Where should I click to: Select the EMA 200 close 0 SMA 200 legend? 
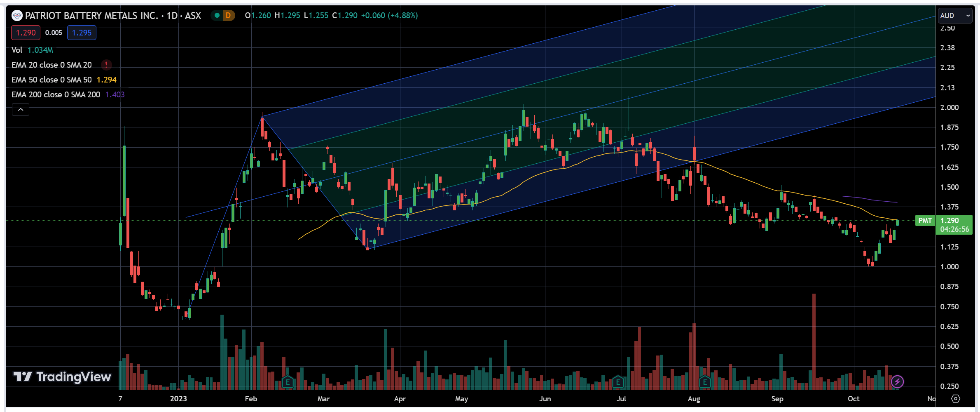coord(56,94)
